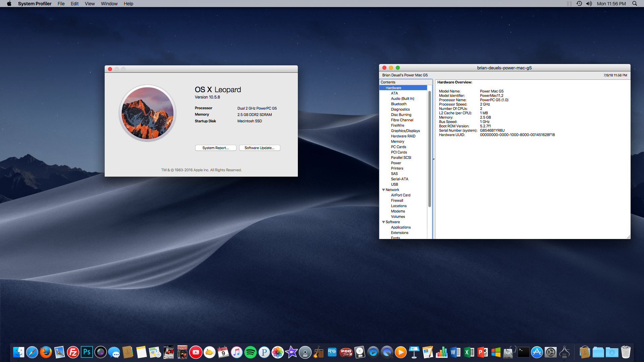644x362 pixels.
Task: Open Photoshop from the dock
Action: pyautogui.click(x=87, y=352)
